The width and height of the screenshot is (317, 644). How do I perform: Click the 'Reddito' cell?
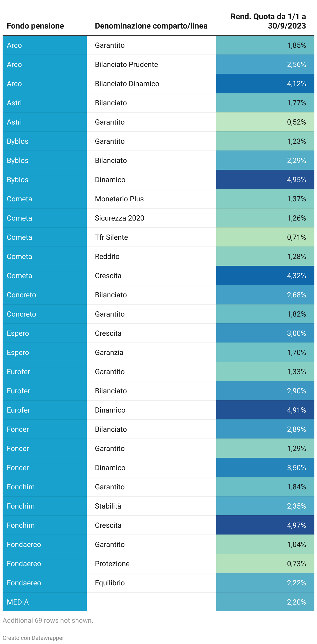click(x=107, y=257)
